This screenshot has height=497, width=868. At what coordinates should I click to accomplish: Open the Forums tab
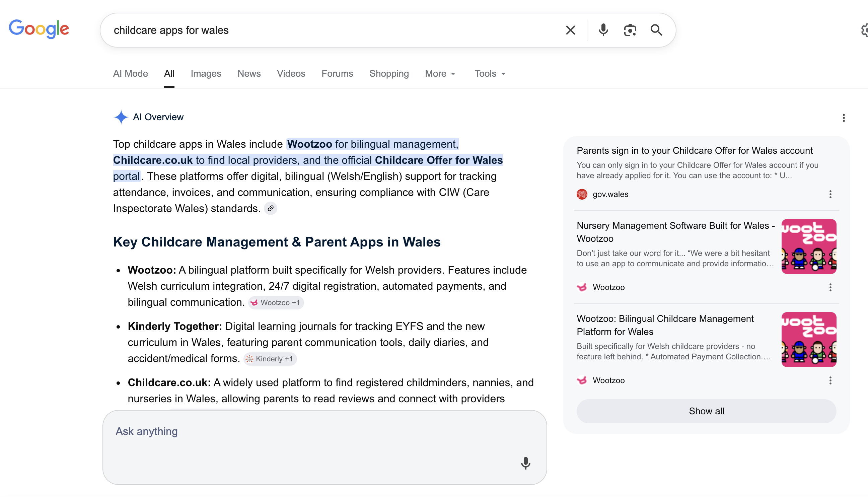[337, 74]
